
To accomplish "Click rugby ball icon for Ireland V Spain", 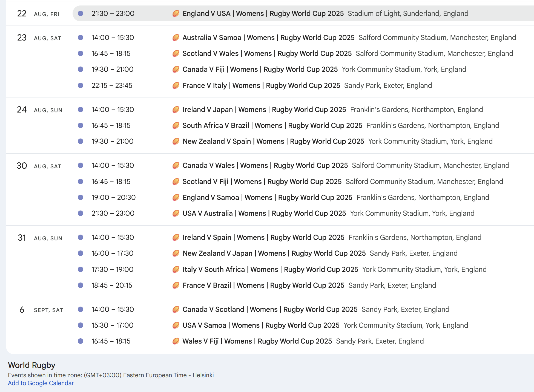I will pyautogui.click(x=176, y=237).
